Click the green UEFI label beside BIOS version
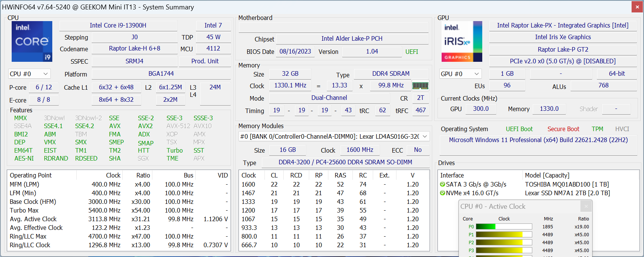 point(412,52)
